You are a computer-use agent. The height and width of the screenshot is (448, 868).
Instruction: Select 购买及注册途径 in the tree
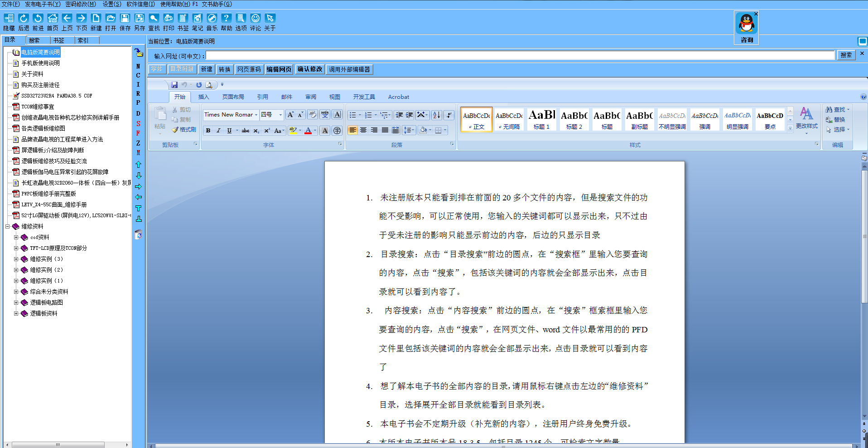40,85
